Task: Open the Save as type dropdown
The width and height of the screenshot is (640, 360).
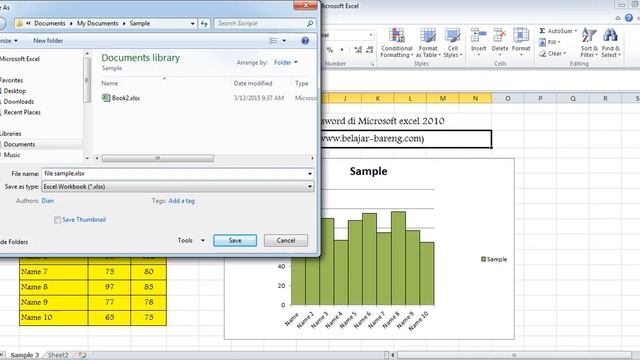Action: 310,187
